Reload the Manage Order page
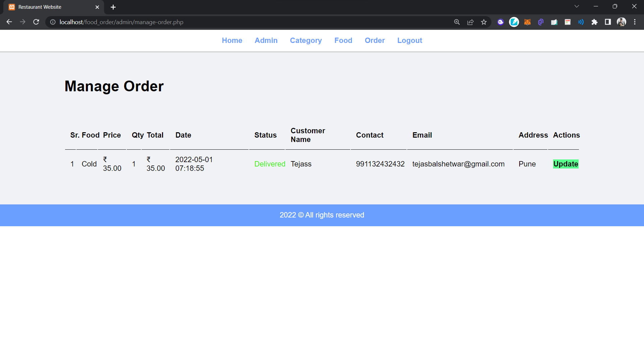This screenshot has width=644, height=340. [x=36, y=22]
